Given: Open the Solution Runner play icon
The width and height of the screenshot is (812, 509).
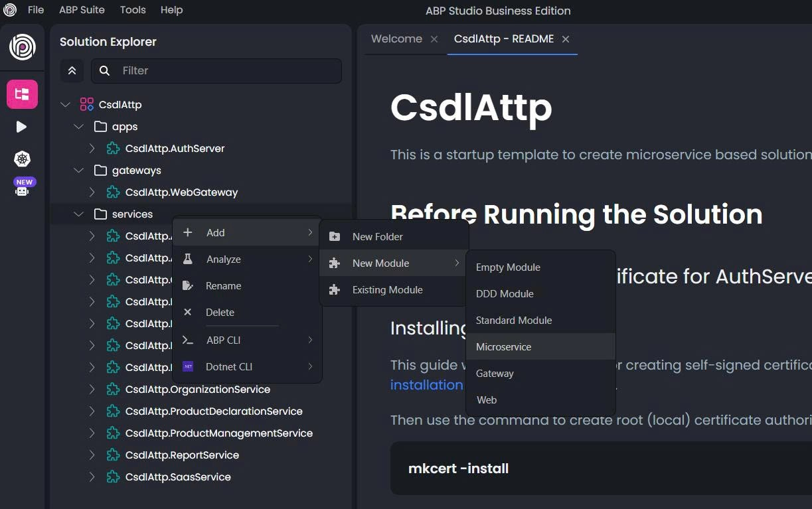Looking at the screenshot, I should [x=22, y=127].
